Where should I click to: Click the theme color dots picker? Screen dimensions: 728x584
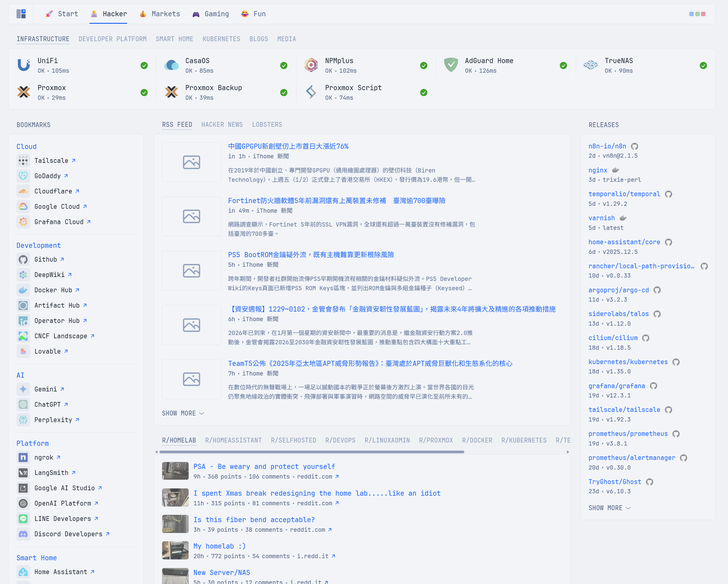(697, 14)
